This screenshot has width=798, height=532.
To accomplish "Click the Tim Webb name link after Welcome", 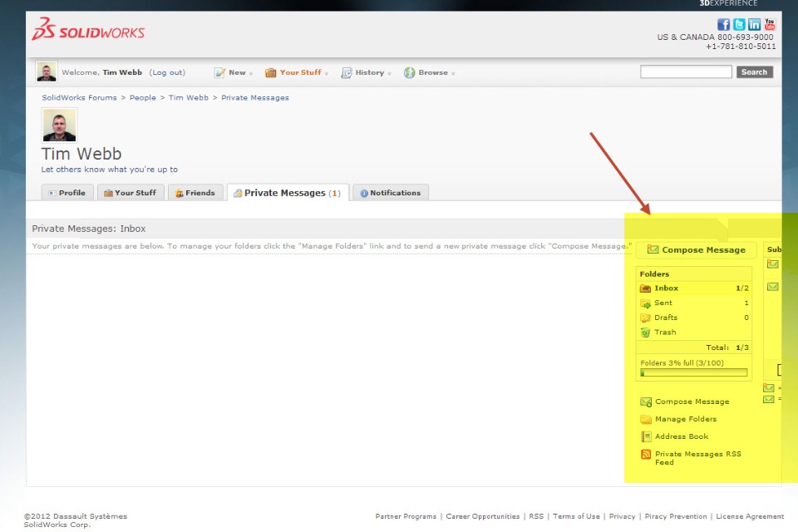I will 122,72.
